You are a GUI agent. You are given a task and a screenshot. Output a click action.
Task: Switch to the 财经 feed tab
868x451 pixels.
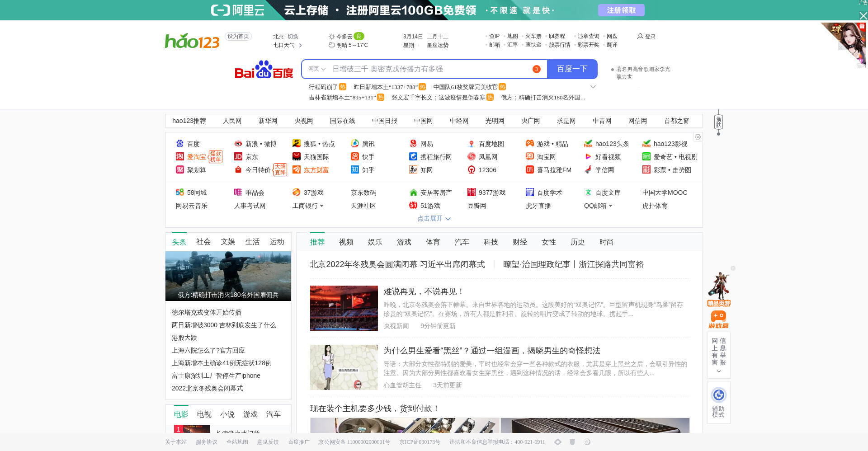click(520, 242)
